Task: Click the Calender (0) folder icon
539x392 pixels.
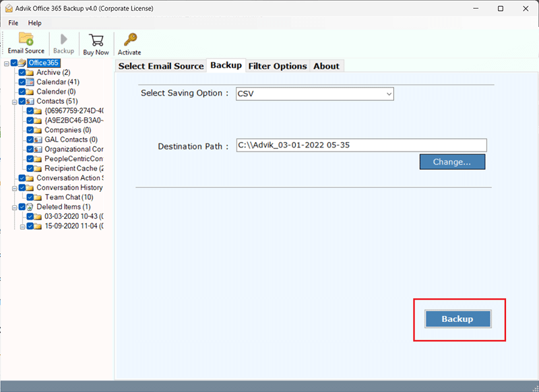Action: tap(30, 92)
